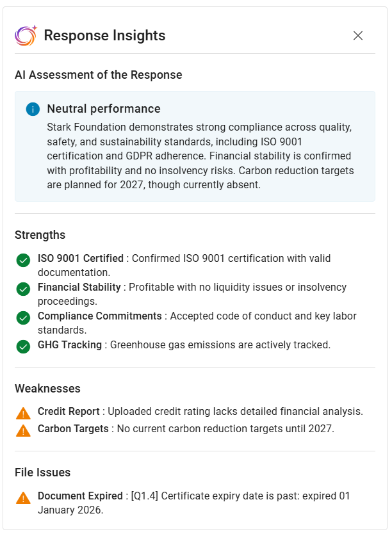Click the orange warning icon for Document Expired
Screen dimensions: 392x534
[24, 498]
